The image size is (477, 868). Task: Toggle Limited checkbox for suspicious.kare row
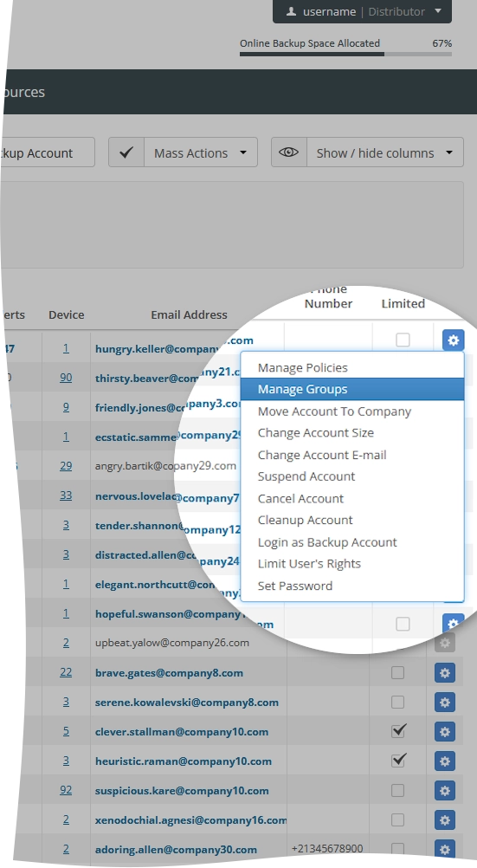pos(397,790)
